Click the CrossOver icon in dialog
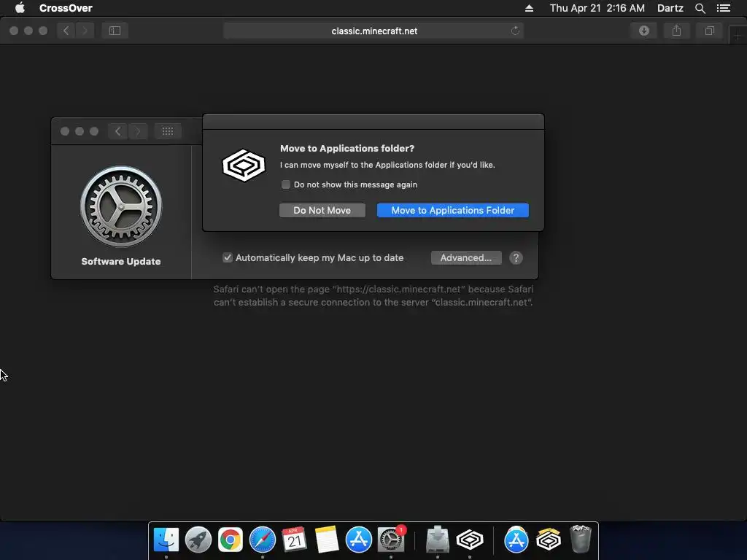747x560 pixels. pyautogui.click(x=244, y=166)
